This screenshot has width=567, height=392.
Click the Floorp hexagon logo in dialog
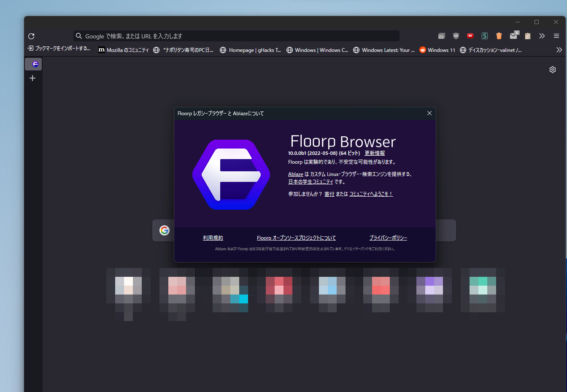click(x=231, y=174)
